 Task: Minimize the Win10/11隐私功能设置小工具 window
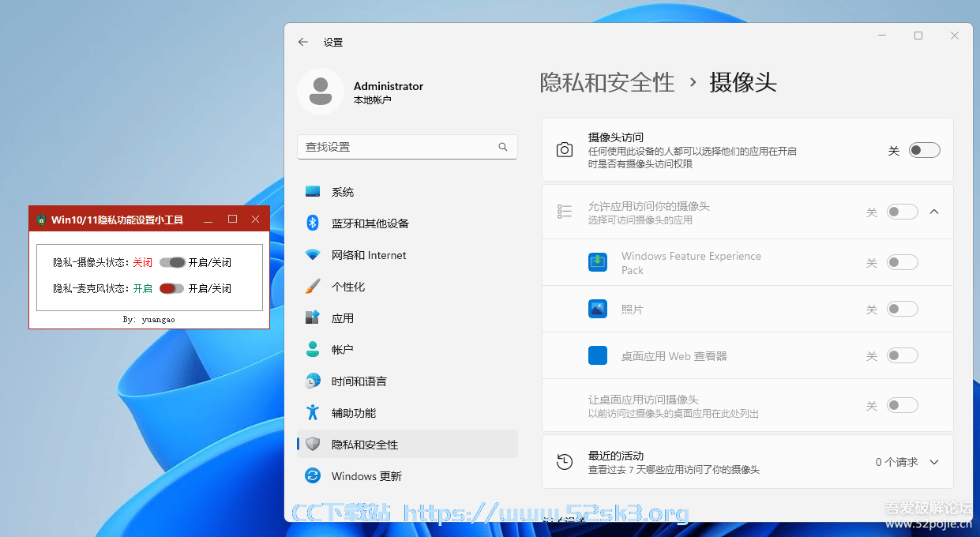[208, 220]
